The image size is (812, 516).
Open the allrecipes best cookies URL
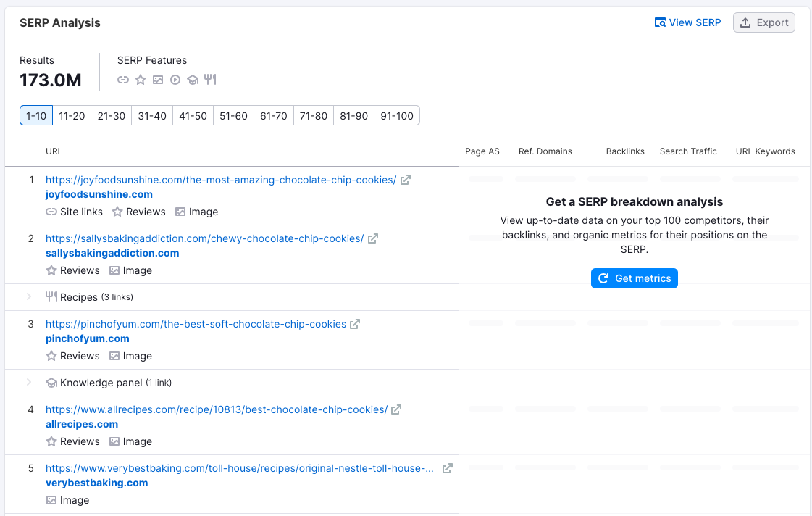[x=217, y=409]
